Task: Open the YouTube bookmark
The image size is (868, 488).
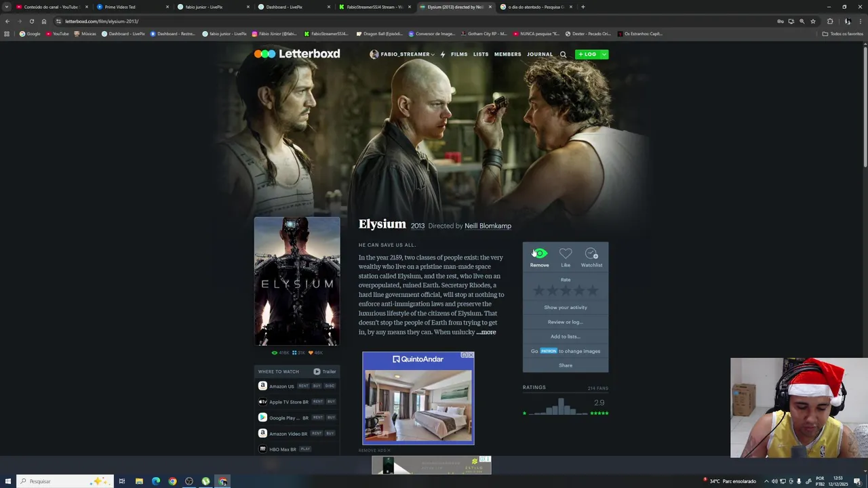Action: pos(58,33)
